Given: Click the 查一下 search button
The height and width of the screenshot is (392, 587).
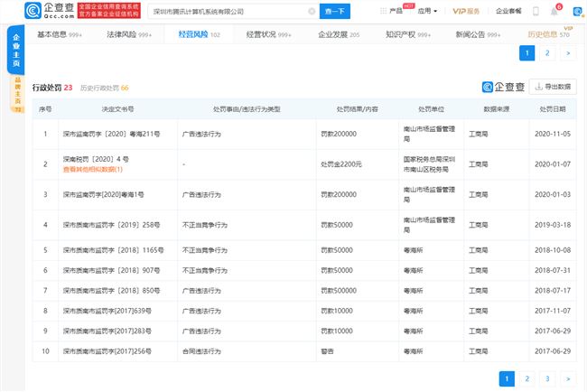Looking at the screenshot, I should coord(335,11).
